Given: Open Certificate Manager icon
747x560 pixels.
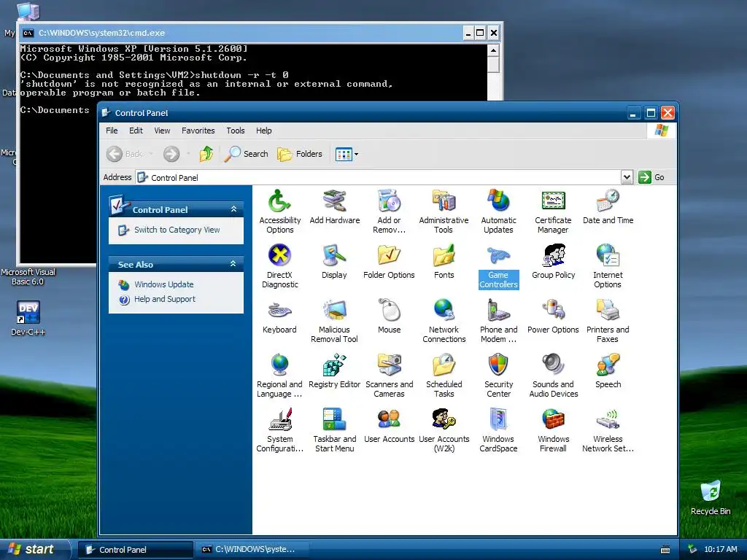Looking at the screenshot, I should click(553, 211).
